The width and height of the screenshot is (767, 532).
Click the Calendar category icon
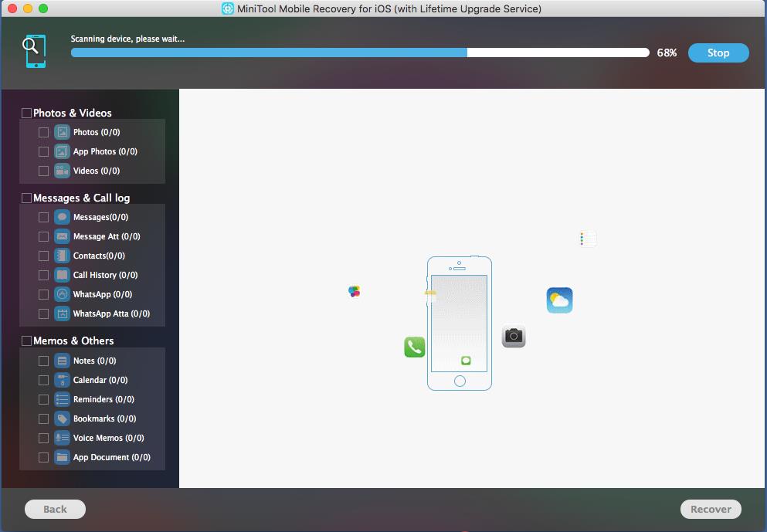point(62,380)
